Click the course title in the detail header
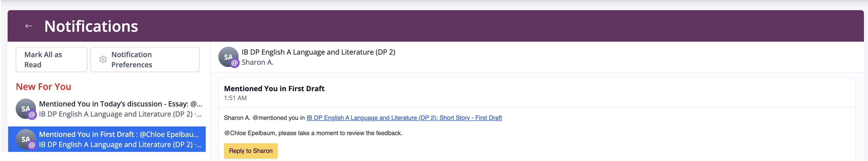868x161 pixels. (318, 52)
